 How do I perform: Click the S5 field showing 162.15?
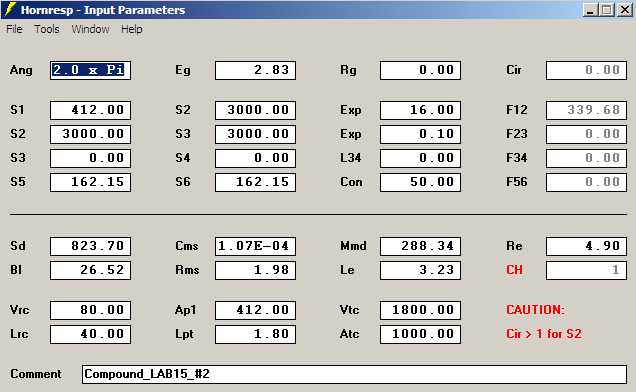click(x=90, y=182)
